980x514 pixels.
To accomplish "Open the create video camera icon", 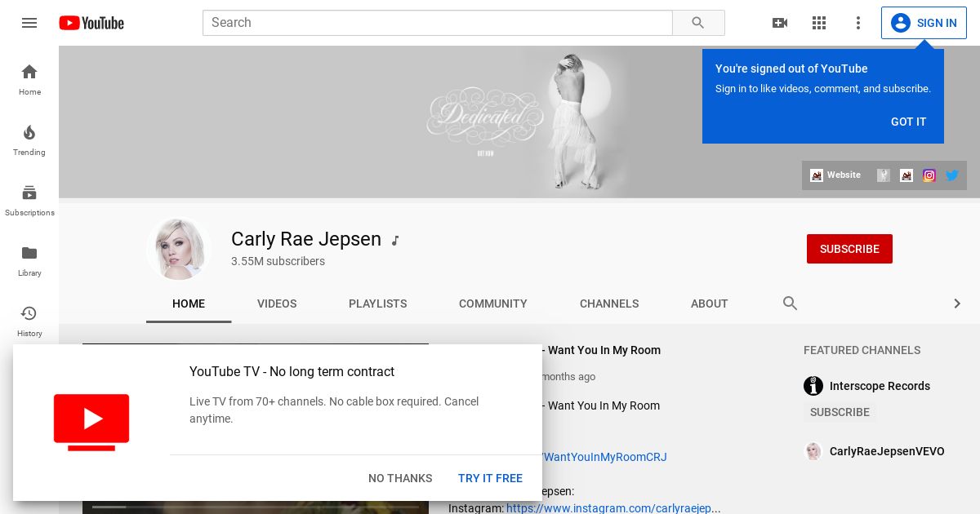I will pos(780,23).
